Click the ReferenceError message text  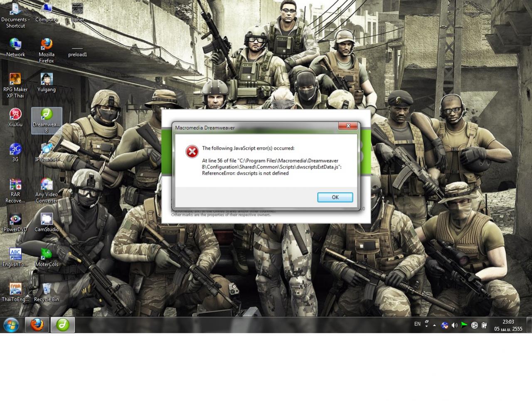point(245,173)
